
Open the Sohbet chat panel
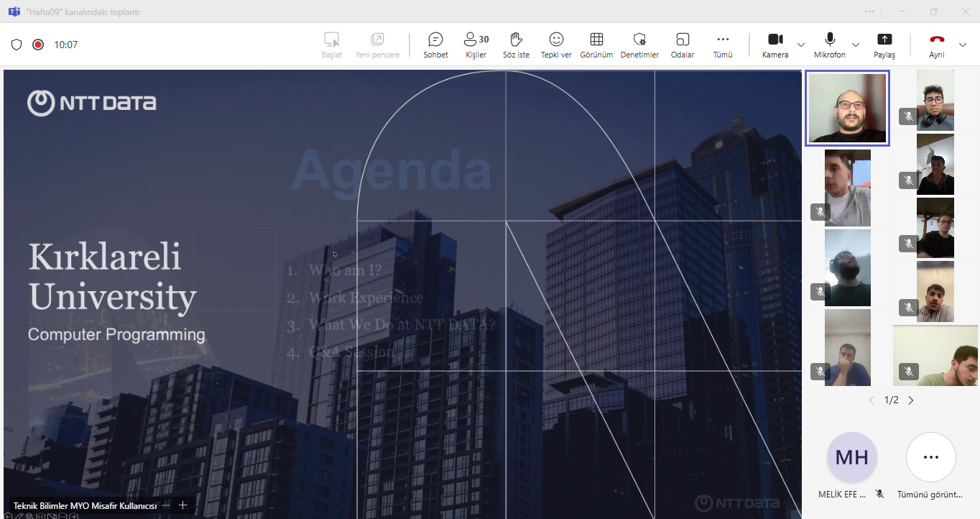coord(435,45)
